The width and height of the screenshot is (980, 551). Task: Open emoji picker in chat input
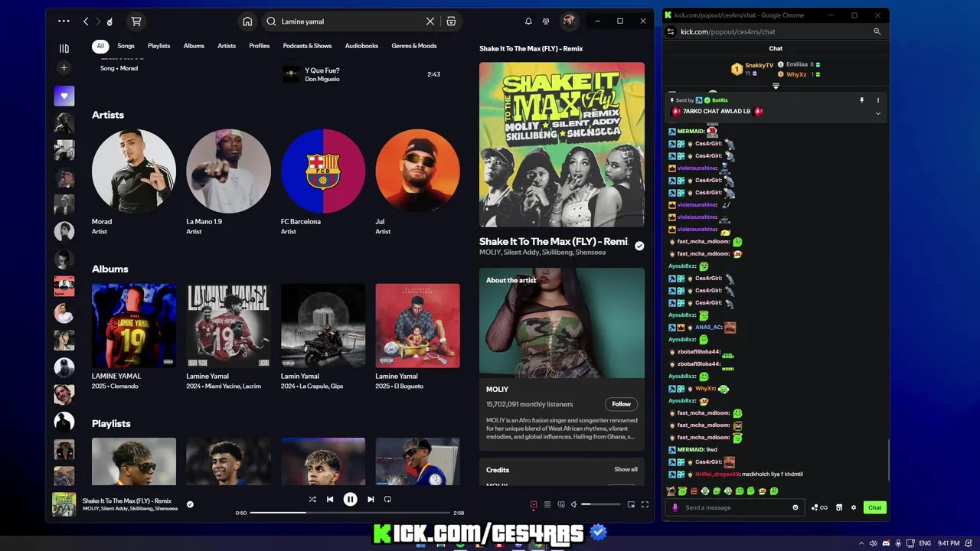point(795,507)
